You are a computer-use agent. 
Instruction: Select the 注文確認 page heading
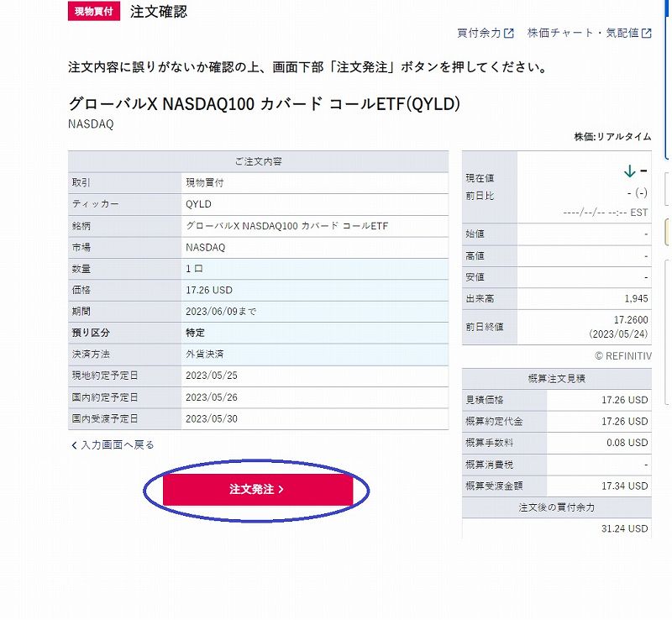pyautogui.click(x=159, y=12)
